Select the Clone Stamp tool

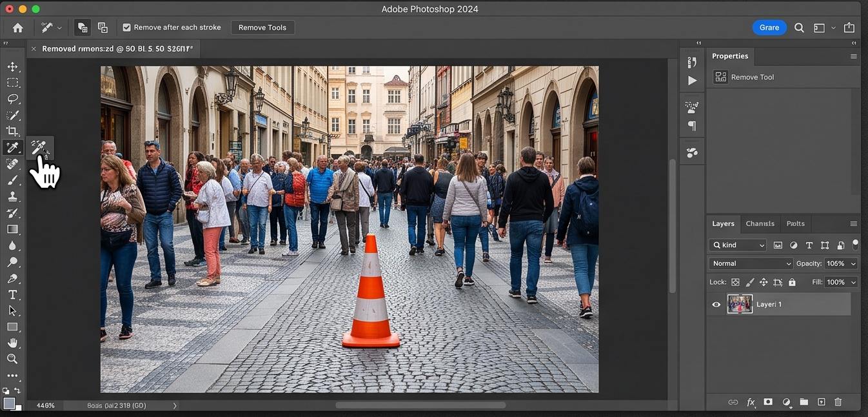(12, 197)
